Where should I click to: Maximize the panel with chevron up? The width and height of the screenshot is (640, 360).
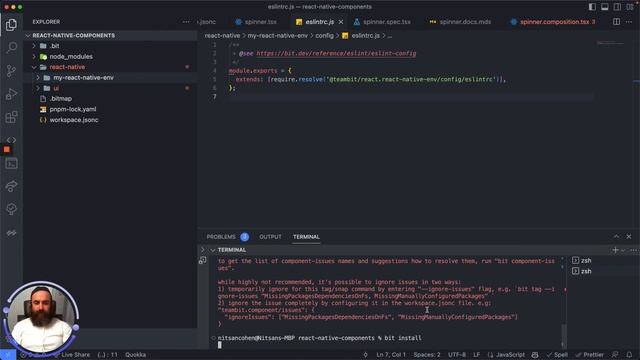point(616,237)
